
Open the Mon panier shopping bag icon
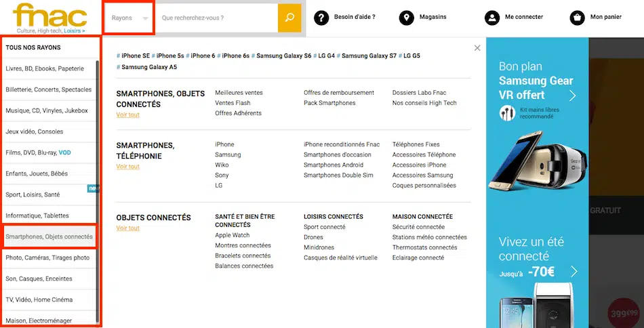click(577, 18)
